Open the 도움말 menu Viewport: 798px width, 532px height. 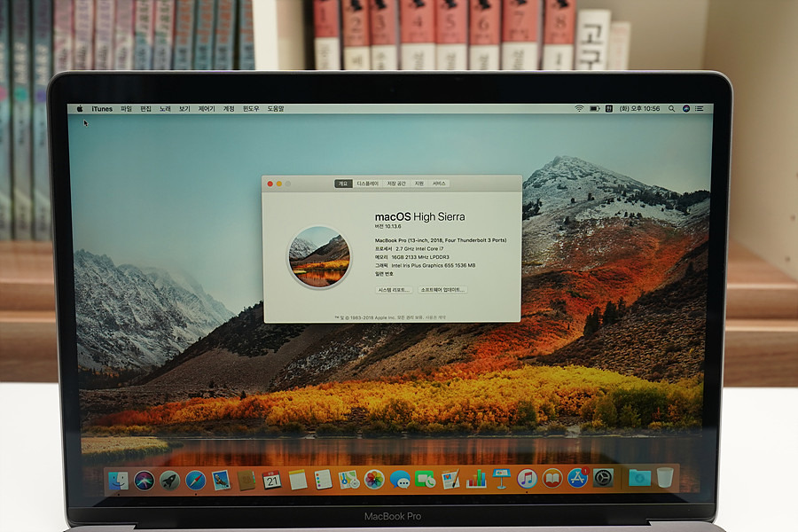[x=276, y=108]
